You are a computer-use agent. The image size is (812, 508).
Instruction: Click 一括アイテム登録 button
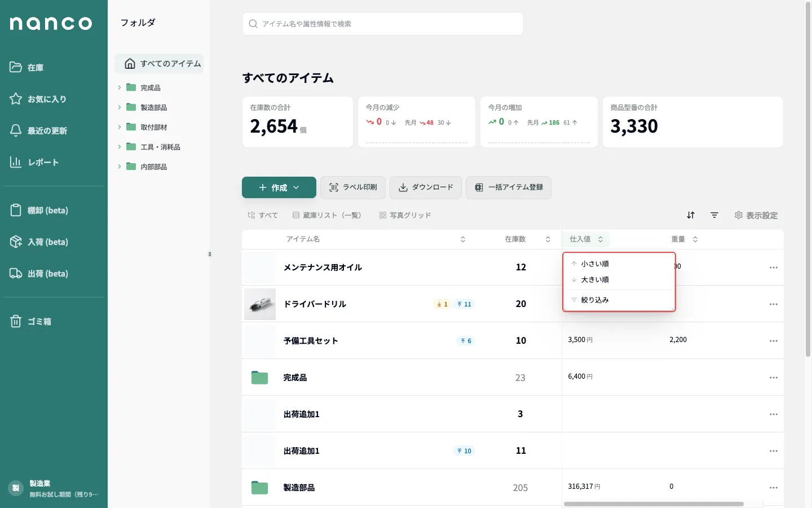point(509,187)
